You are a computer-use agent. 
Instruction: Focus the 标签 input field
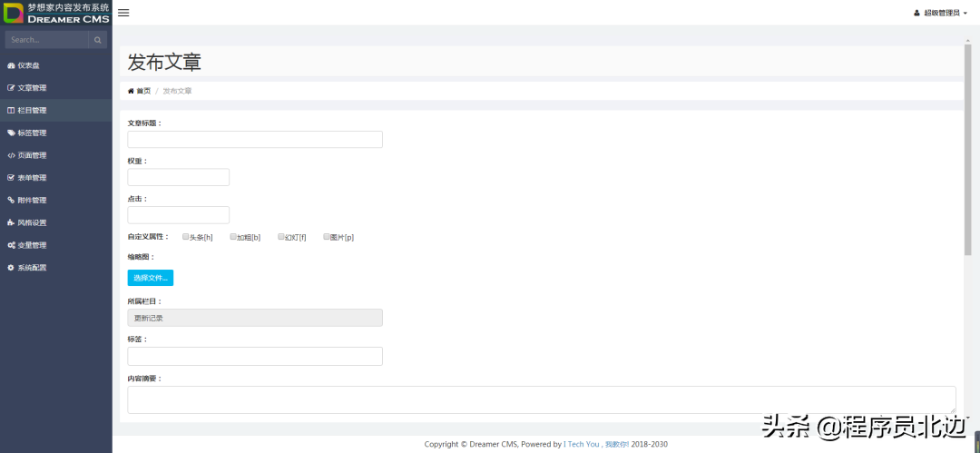255,356
